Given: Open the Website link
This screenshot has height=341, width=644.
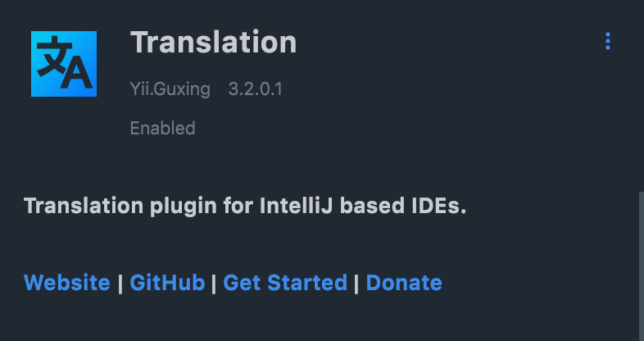Looking at the screenshot, I should (67, 283).
